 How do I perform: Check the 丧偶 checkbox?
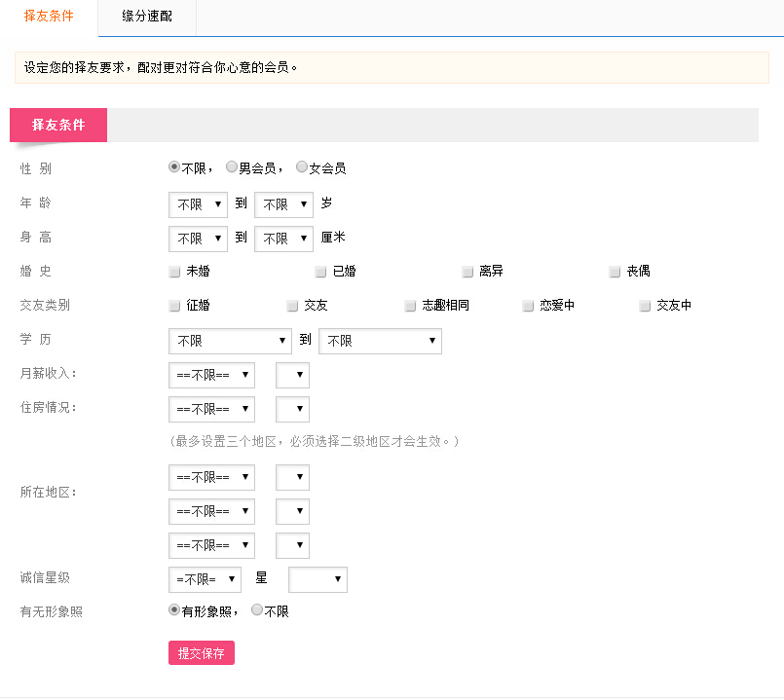click(615, 272)
